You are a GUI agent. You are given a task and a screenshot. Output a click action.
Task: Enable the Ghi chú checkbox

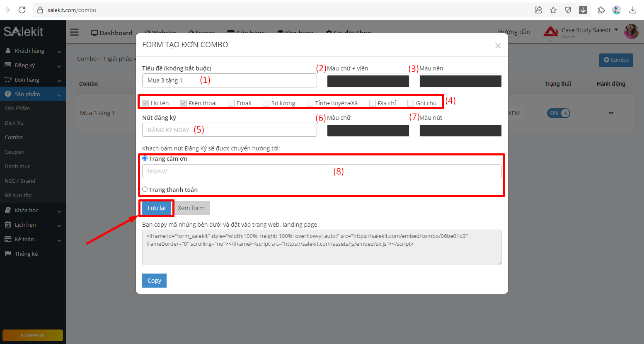(411, 103)
